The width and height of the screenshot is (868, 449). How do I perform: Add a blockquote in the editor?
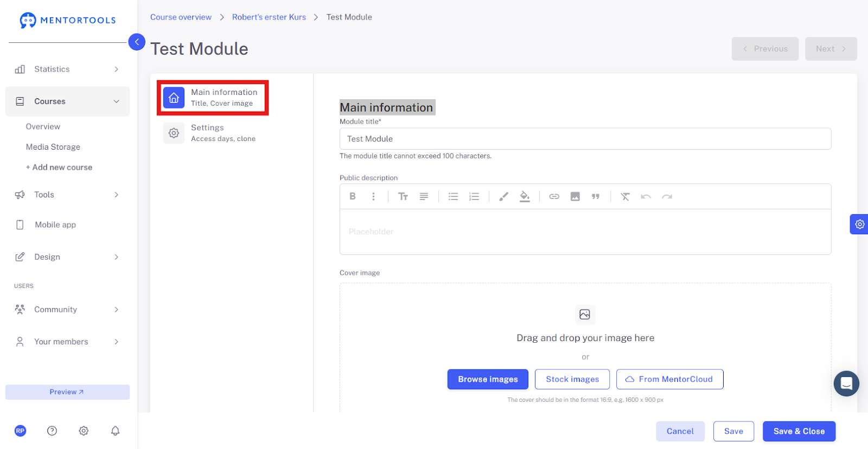pyautogui.click(x=596, y=196)
